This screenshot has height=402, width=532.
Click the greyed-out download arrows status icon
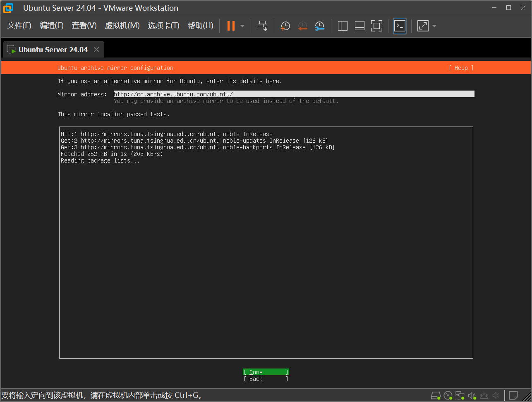(x=484, y=396)
